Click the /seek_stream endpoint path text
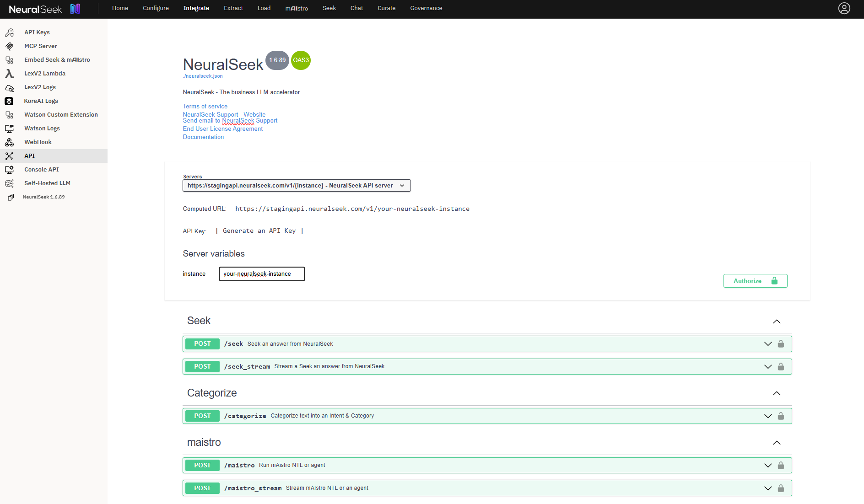This screenshot has width=864, height=504. tap(247, 367)
